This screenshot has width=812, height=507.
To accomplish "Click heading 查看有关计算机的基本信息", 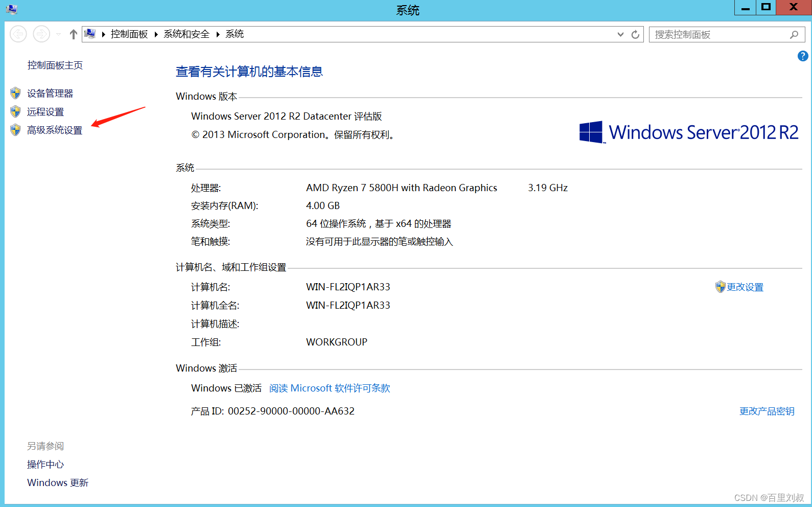I will point(249,72).
